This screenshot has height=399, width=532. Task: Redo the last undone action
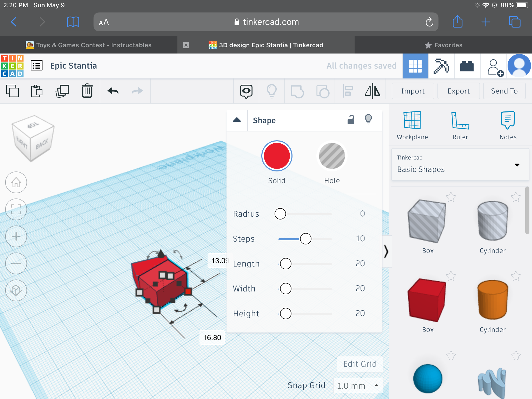tap(137, 91)
